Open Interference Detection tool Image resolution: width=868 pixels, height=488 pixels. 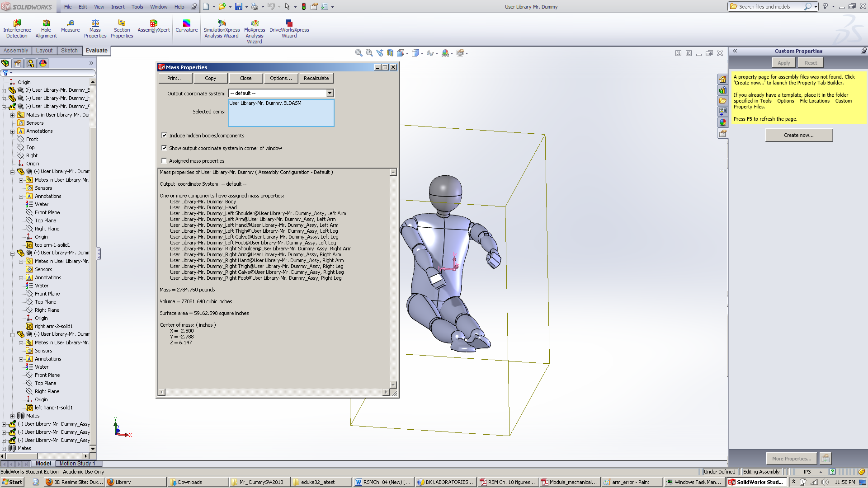(x=17, y=29)
